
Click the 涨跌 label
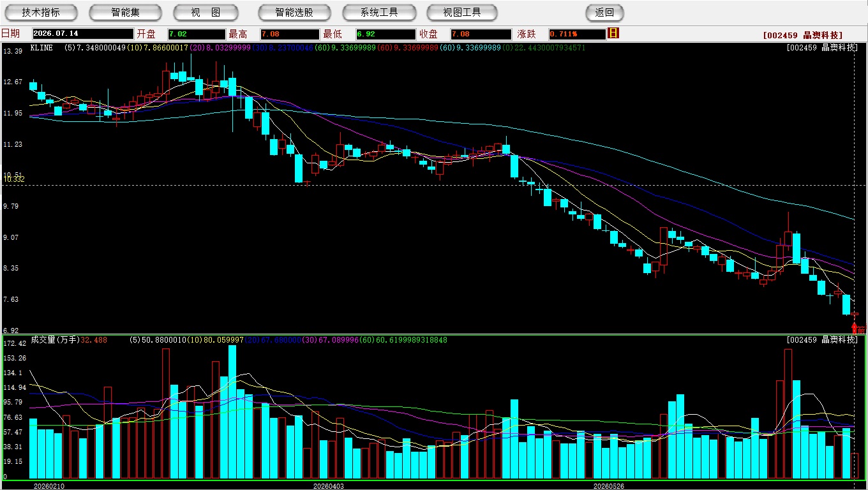[x=527, y=34]
